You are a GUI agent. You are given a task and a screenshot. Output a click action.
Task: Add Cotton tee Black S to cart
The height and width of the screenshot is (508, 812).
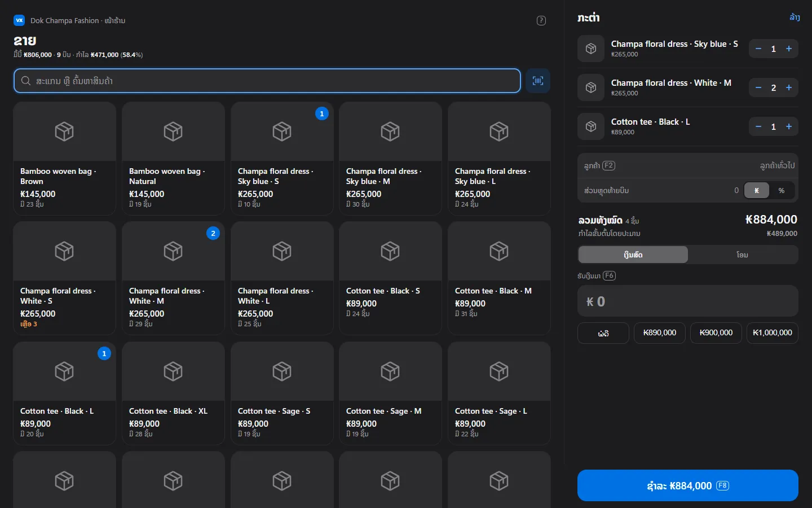(x=390, y=278)
